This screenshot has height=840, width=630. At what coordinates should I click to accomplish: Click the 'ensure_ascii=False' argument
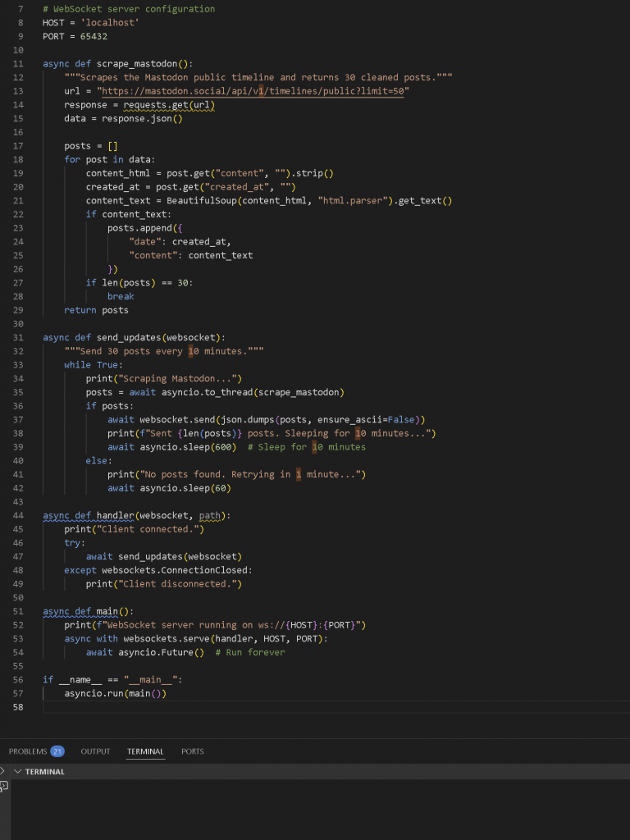(x=367, y=419)
